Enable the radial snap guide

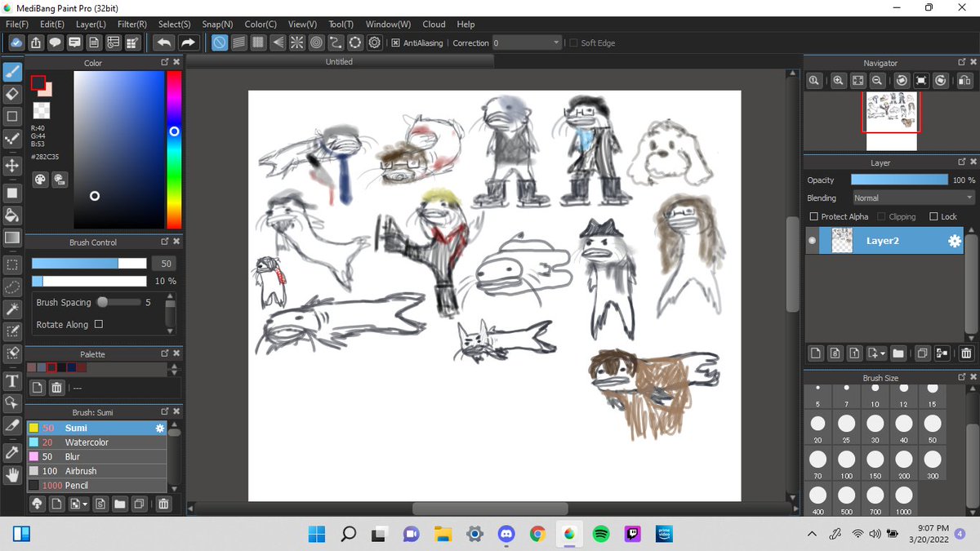point(297,42)
